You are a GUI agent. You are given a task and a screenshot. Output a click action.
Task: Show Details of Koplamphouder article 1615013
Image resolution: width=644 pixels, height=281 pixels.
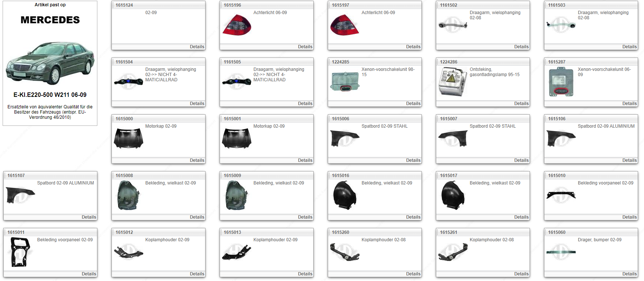click(x=305, y=274)
